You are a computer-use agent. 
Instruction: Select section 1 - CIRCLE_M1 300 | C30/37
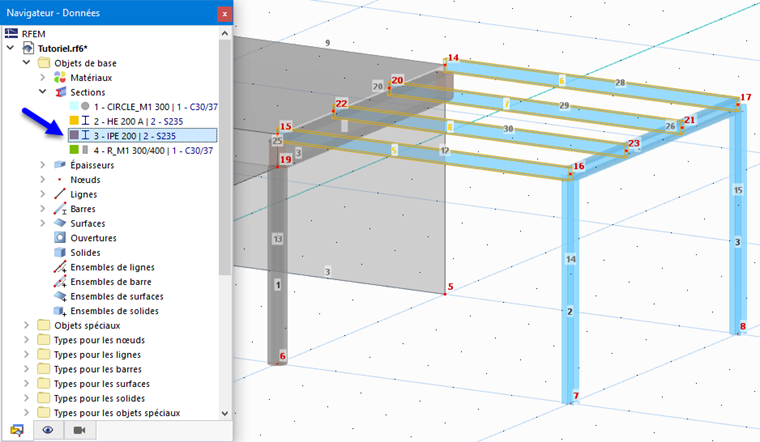point(156,107)
